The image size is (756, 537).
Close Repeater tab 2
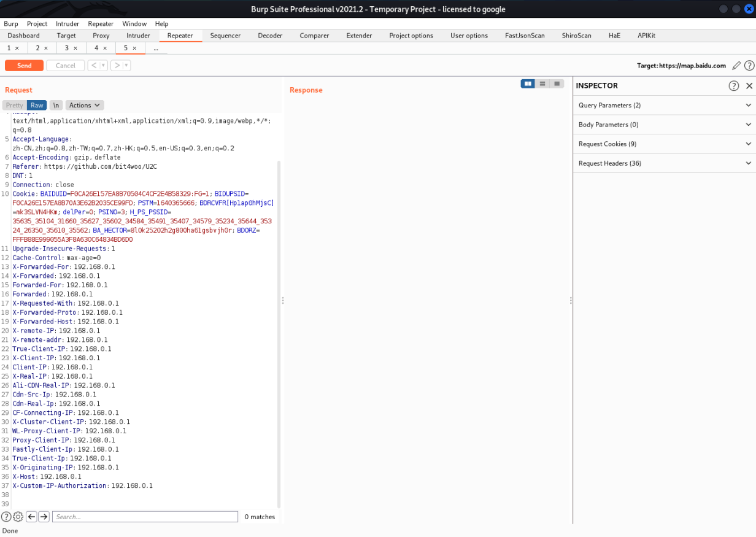pos(46,48)
